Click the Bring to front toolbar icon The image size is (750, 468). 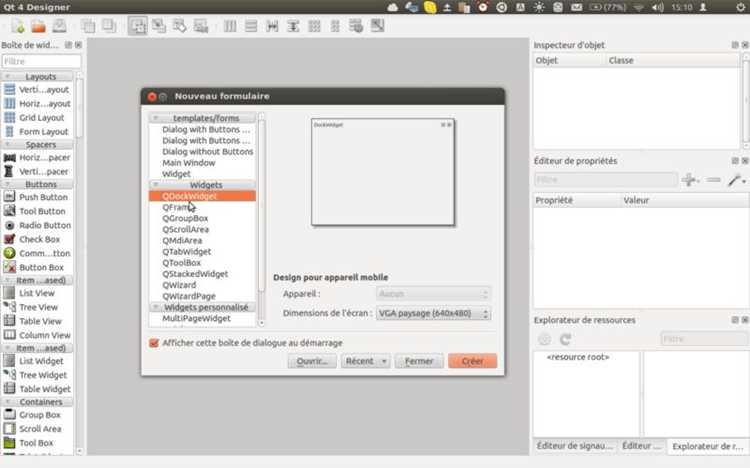(109, 26)
